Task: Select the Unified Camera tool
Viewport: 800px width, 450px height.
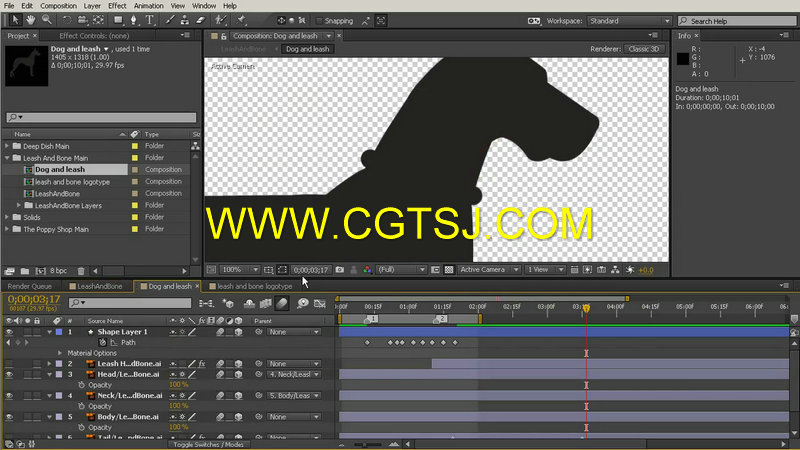Action: (x=82, y=20)
